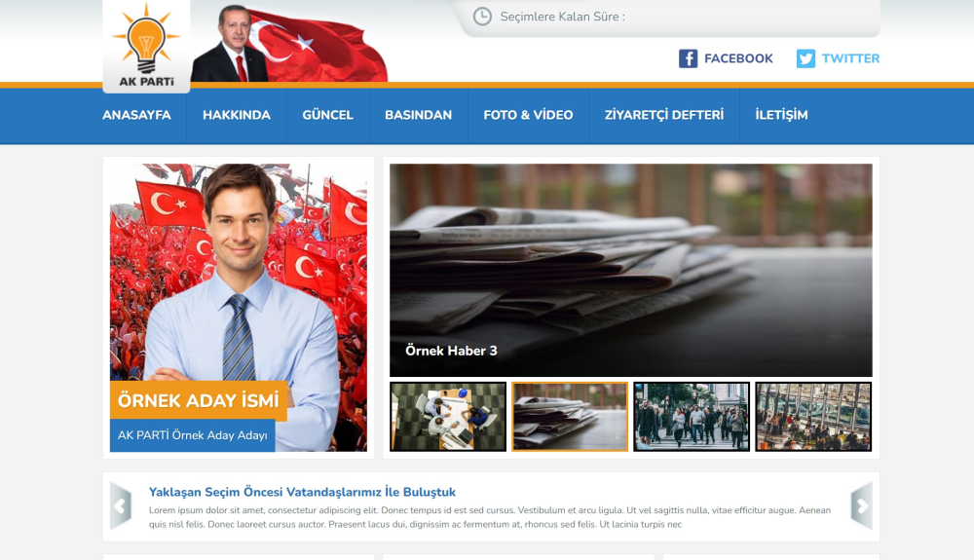
Task: Read the Yaklaşan Seçim Öncesi headline
Action: (x=302, y=492)
